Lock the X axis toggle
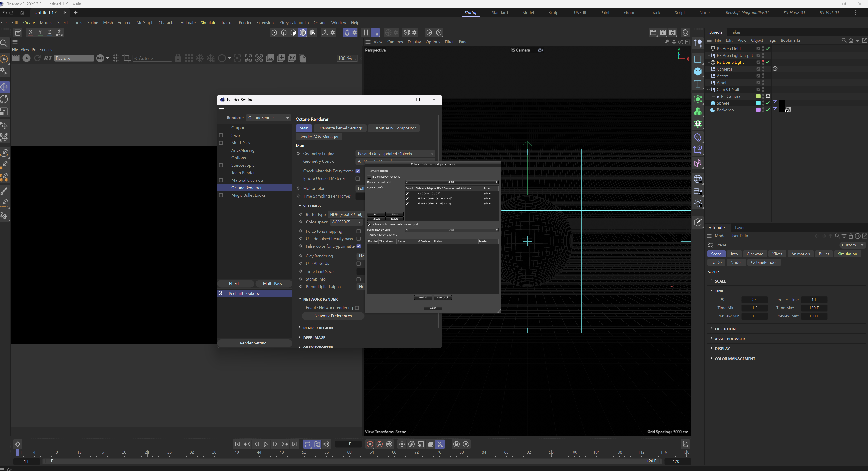 pos(31,33)
